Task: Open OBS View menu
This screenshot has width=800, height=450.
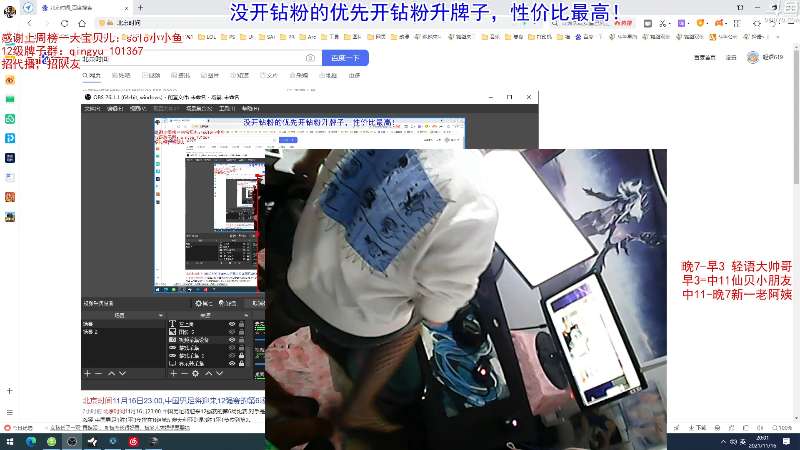Action: (x=138, y=109)
